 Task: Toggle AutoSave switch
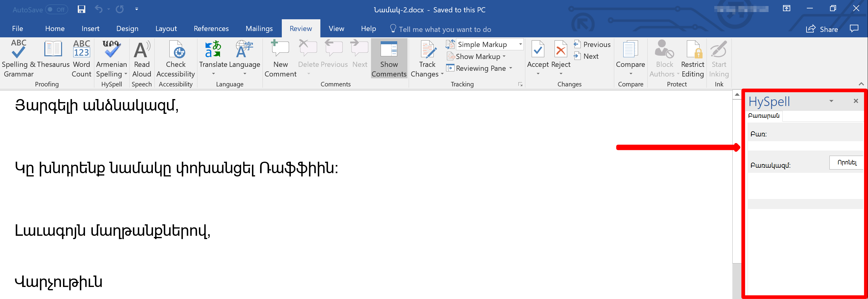(57, 9)
